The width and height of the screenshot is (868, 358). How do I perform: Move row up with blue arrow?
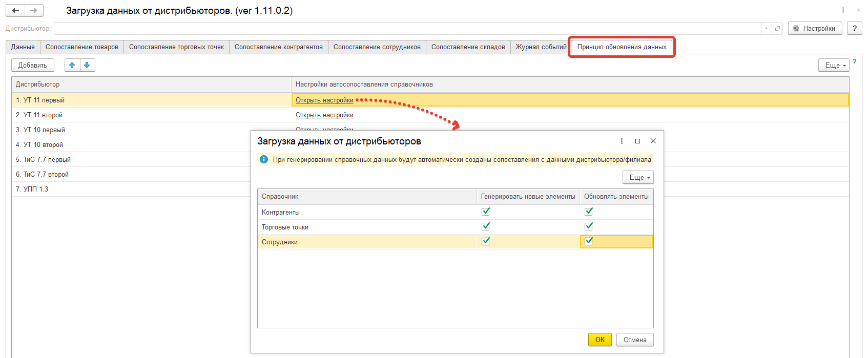pos(72,65)
